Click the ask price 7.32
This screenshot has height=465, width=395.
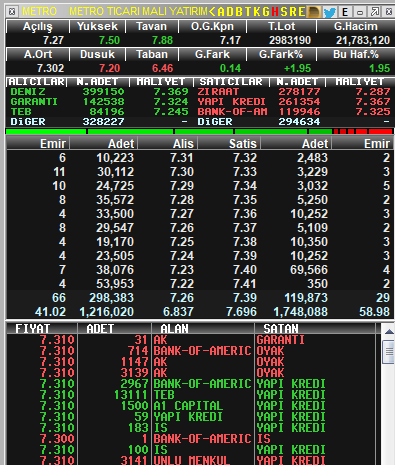245,158
